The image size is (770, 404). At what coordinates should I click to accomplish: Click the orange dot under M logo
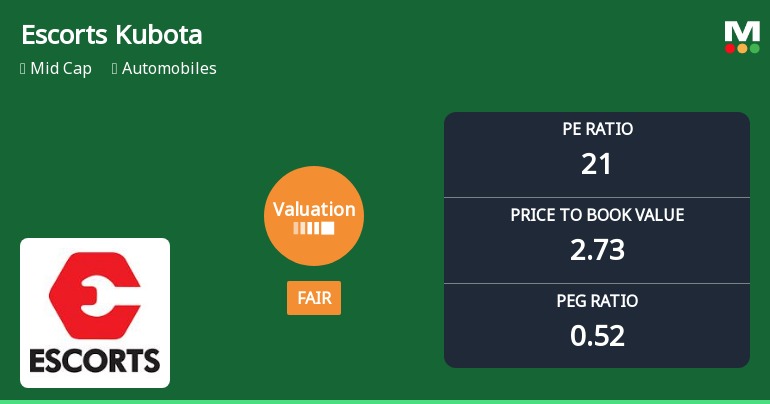pyautogui.click(x=742, y=48)
